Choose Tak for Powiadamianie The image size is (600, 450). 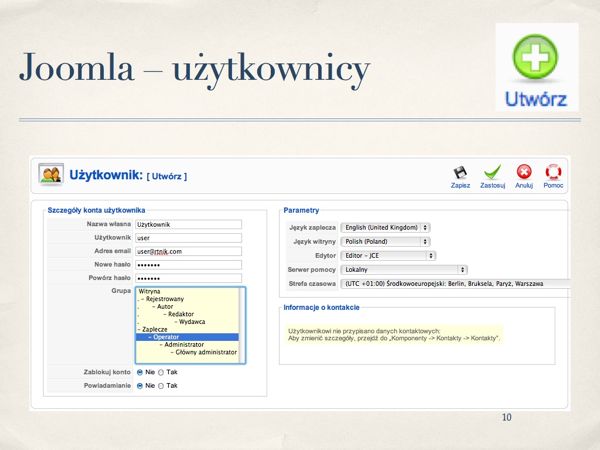(160, 384)
